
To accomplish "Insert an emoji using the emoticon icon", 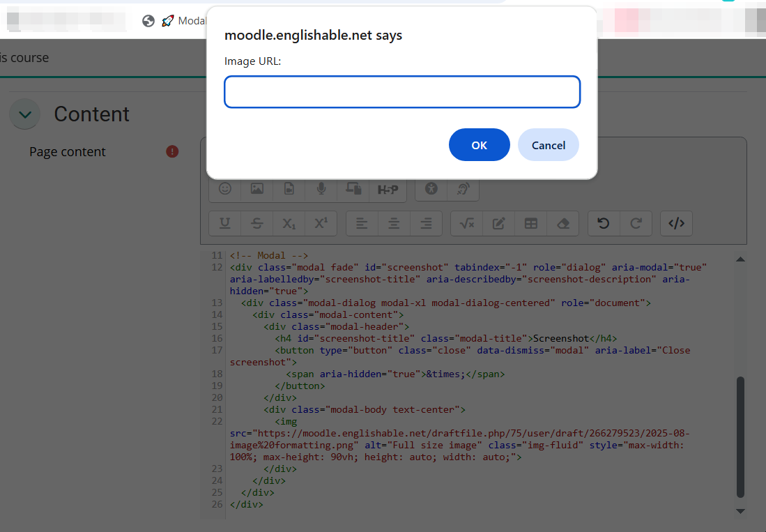I will [x=224, y=188].
